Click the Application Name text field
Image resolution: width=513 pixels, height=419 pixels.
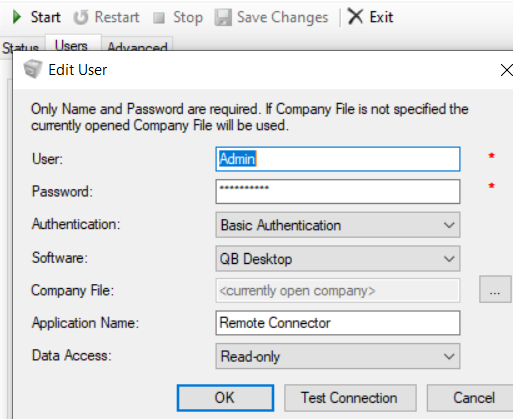tap(338, 323)
